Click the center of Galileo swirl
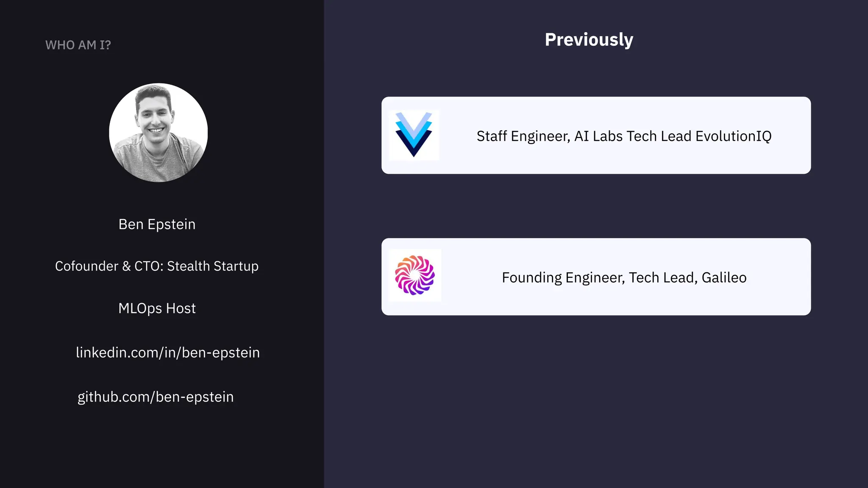The height and width of the screenshot is (488, 868). tap(415, 275)
